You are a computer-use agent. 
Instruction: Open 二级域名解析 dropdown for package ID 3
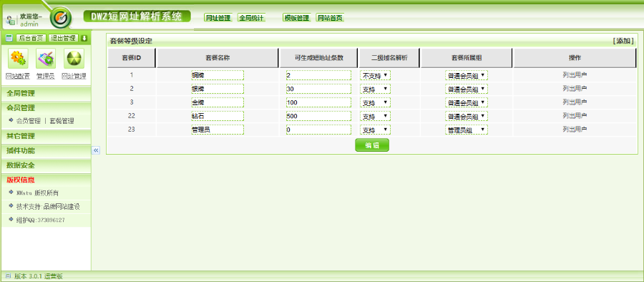coord(376,102)
